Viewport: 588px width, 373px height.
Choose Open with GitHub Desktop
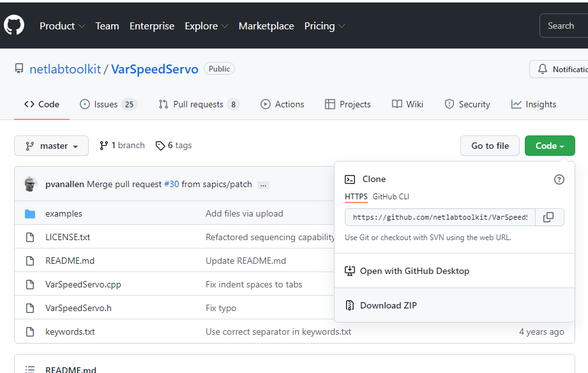(x=454, y=271)
